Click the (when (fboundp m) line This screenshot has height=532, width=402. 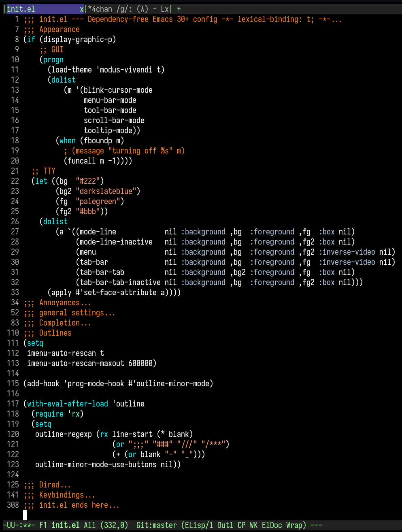click(89, 140)
